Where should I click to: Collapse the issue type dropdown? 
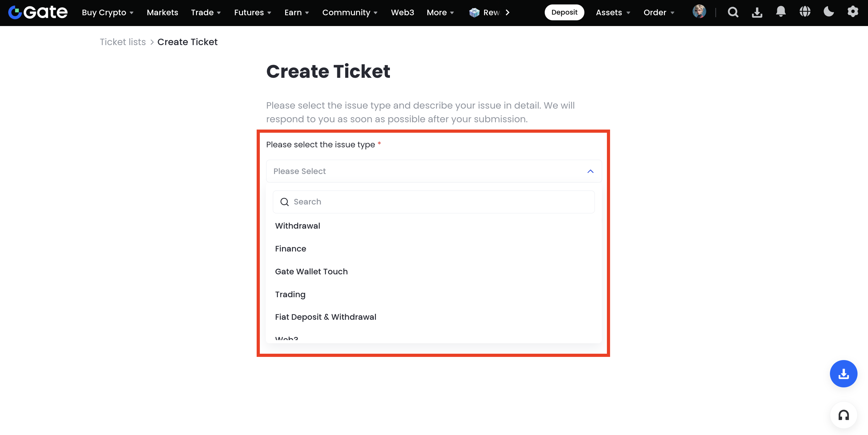(x=590, y=171)
